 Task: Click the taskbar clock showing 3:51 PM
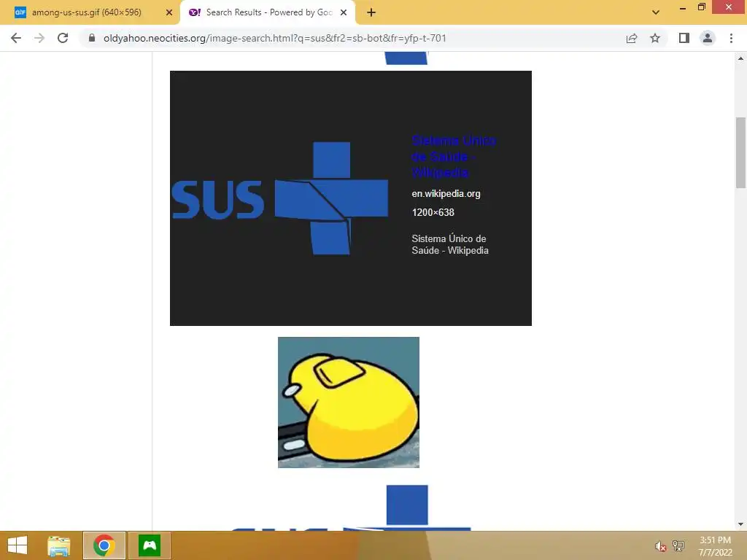pos(715,546)
